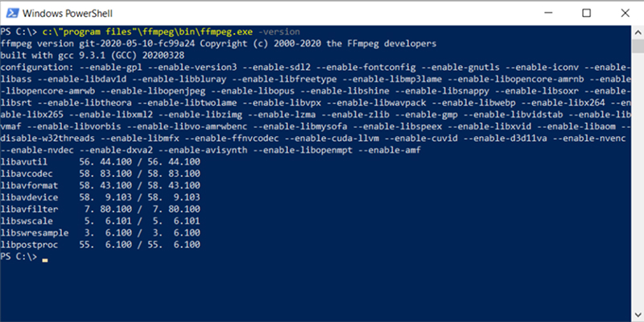This screenshot has height=322, width=644.
Task: Close the Windows PowerShell window
Action: [625, 13]
